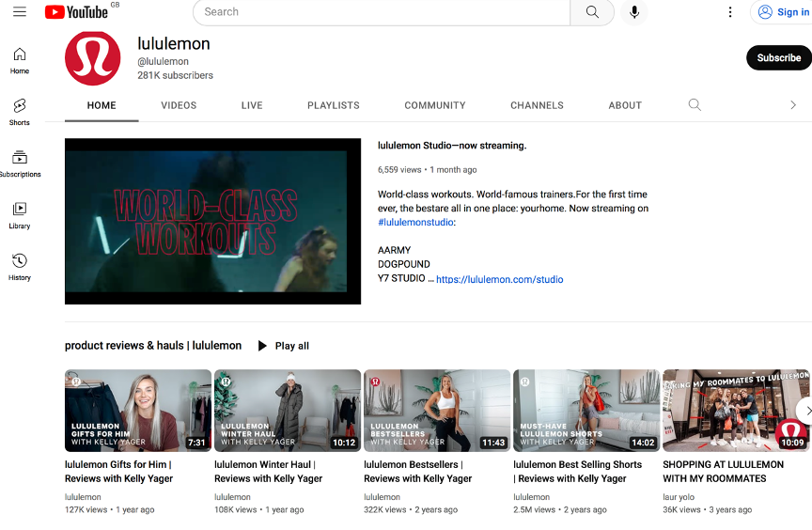The height and width of the screenshot is (530, 812).
Task: Open 'product reviews & hauls | lululemon' playlist
Action: [153, 345]
